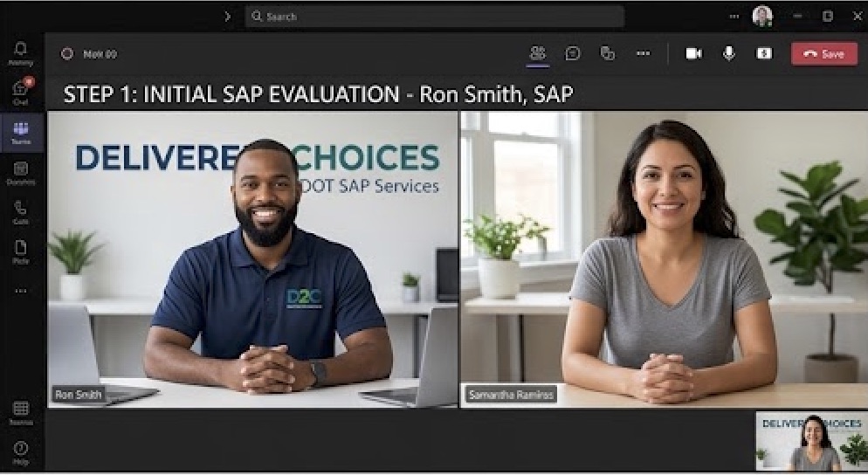Go forward with the title bar chevron
Image resolution: width=868 pixels, height=475 pixels.
pyautogui.click(x=227, y=17)
